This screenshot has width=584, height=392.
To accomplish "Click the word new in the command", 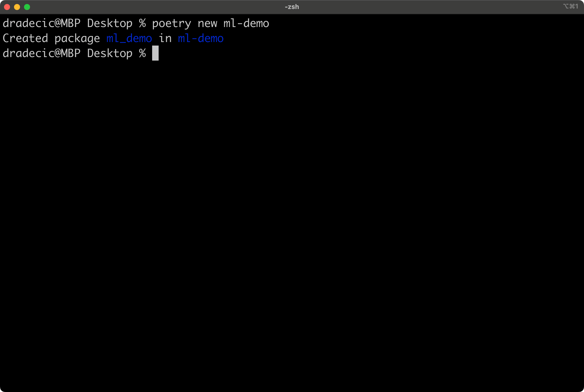I will (x=207, y=24).
